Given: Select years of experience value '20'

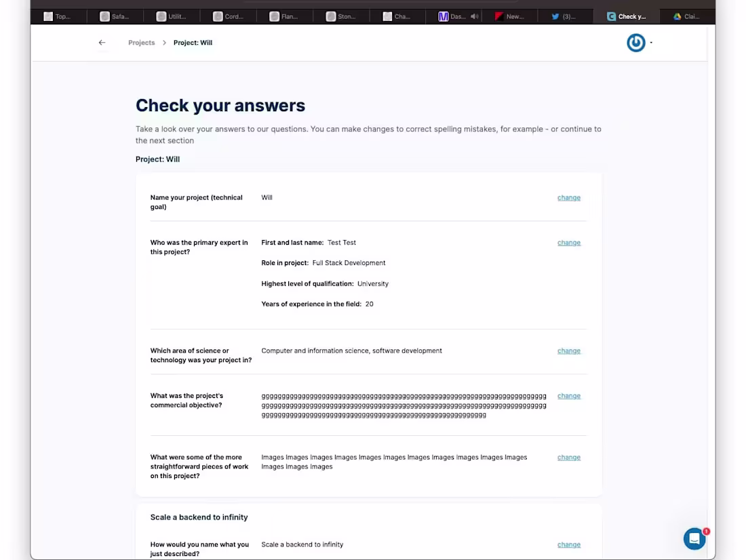Looking at the screenshot, I should click(369, 304).
